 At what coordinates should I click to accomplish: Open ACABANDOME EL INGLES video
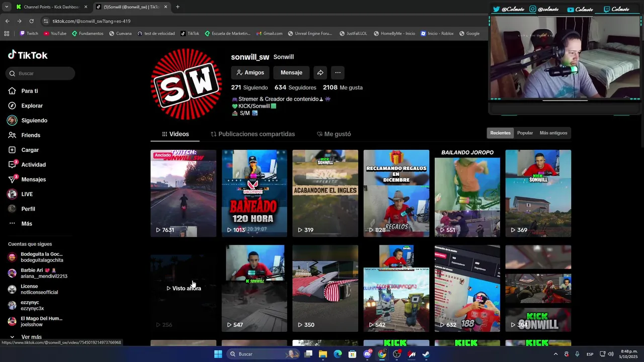coord(325,193)
